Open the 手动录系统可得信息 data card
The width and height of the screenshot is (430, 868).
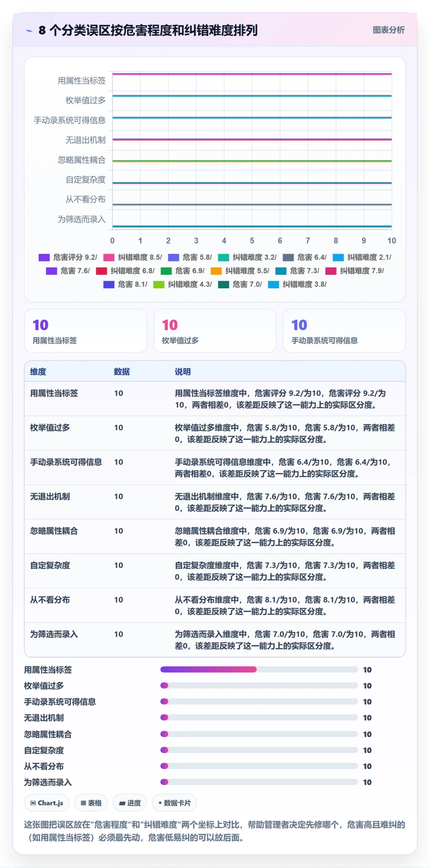pyautogui.click(x=344, y=331)
